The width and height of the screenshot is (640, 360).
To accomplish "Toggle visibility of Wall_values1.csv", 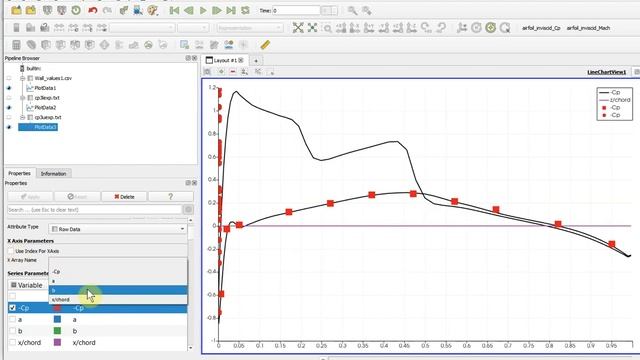I will [x=9, y=78].
